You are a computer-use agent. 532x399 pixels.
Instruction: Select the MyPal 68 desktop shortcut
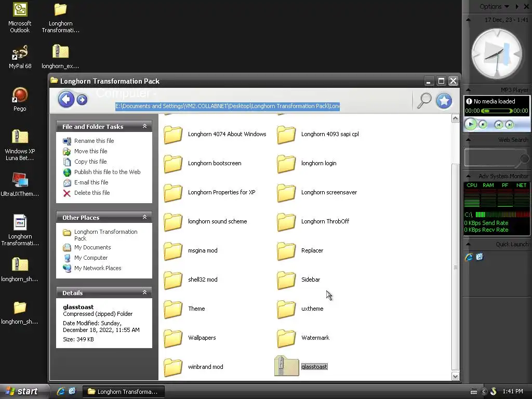click(x=20, y=57)
